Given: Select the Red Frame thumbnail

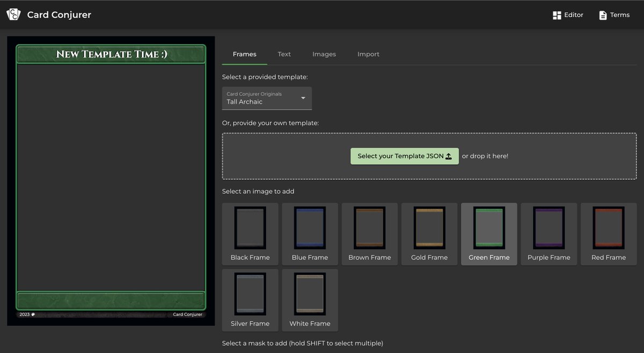Looking at the screenshot, I should point(609,234).
